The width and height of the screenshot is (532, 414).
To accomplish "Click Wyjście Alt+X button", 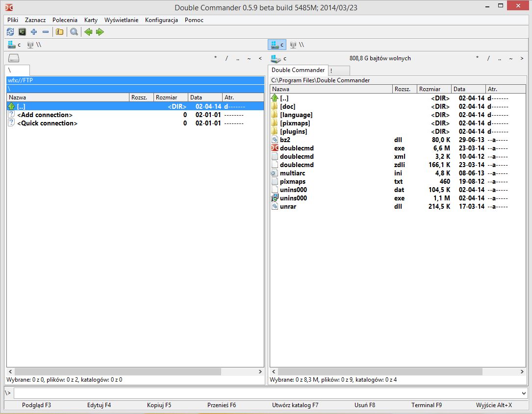I will point(494,405).
